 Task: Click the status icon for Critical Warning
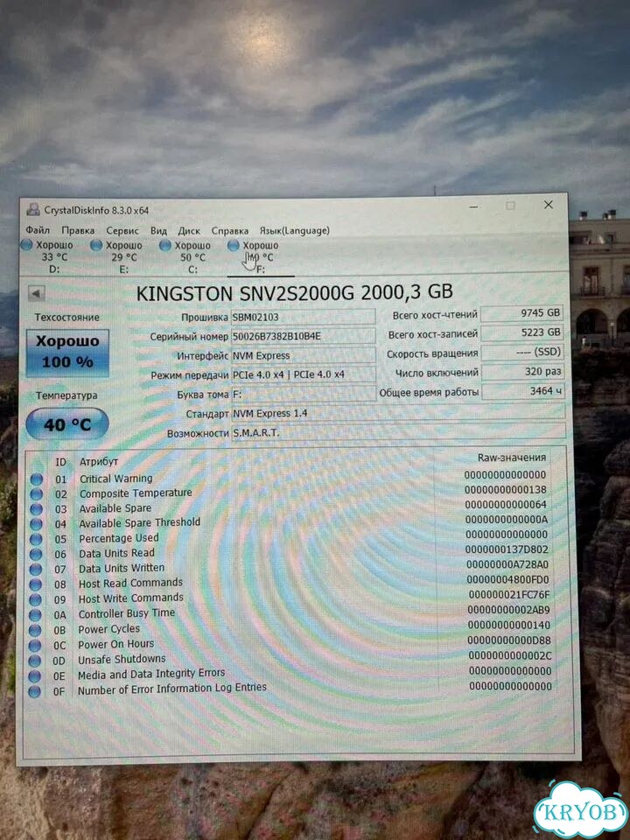click(36, 479)
